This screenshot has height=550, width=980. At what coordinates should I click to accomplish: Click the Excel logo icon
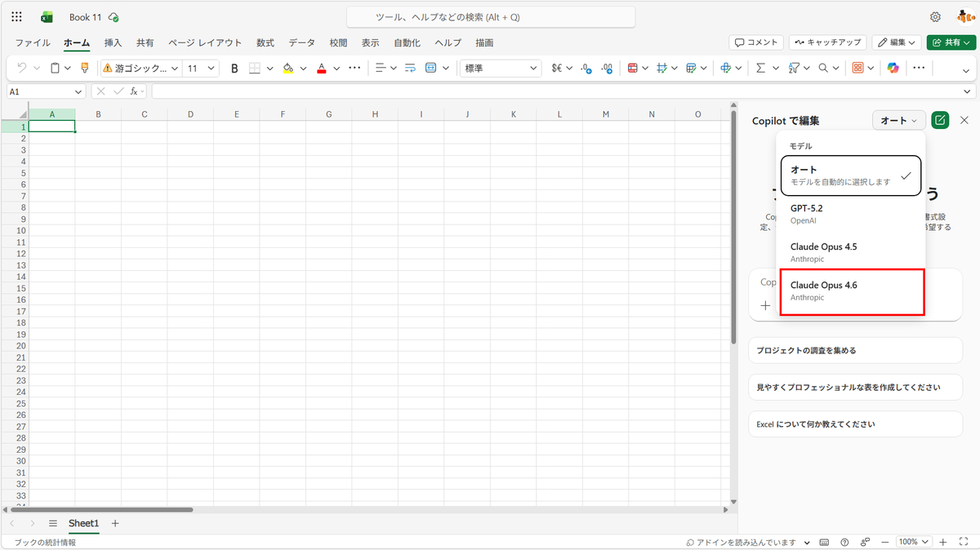[47, 16]
